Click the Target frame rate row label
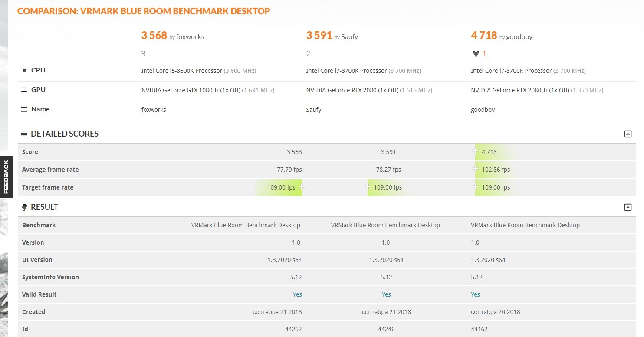Viewport: 644px width, 337px height. (x=48, y=187)
